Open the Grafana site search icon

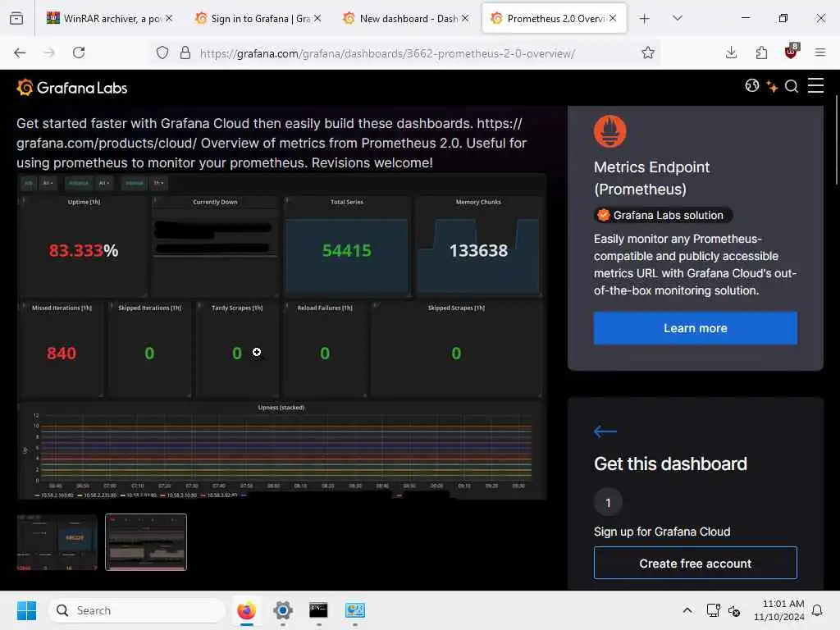pos(792,86)
